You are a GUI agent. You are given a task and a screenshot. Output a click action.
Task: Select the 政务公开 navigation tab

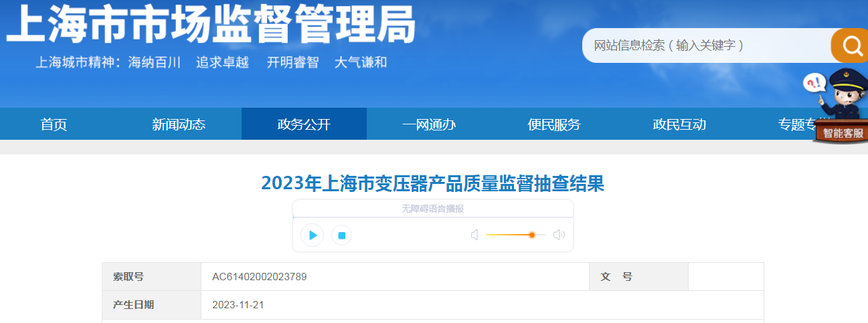[304, 124]
